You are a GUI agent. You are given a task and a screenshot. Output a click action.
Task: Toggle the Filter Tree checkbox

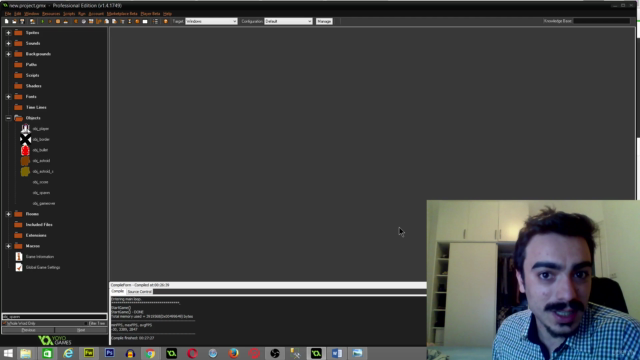[86, 323]
